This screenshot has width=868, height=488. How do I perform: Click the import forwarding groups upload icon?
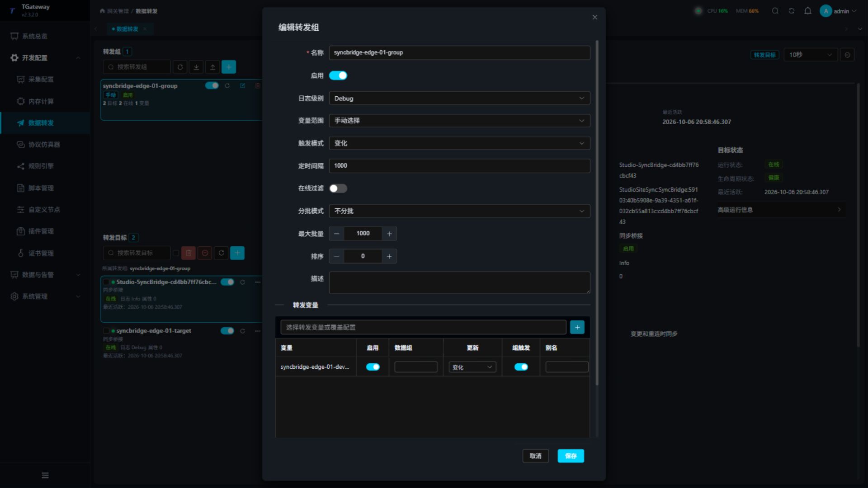212,67
